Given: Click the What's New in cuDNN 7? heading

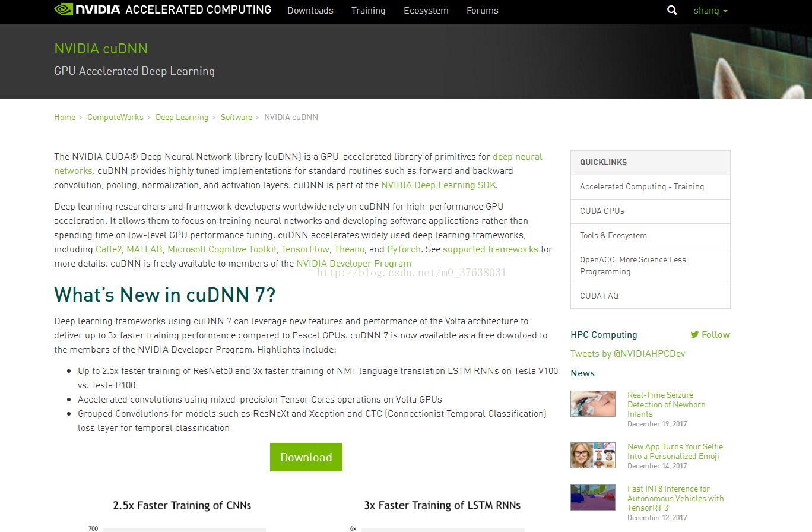Looking at the screenshot, I should tap(165, 294).
